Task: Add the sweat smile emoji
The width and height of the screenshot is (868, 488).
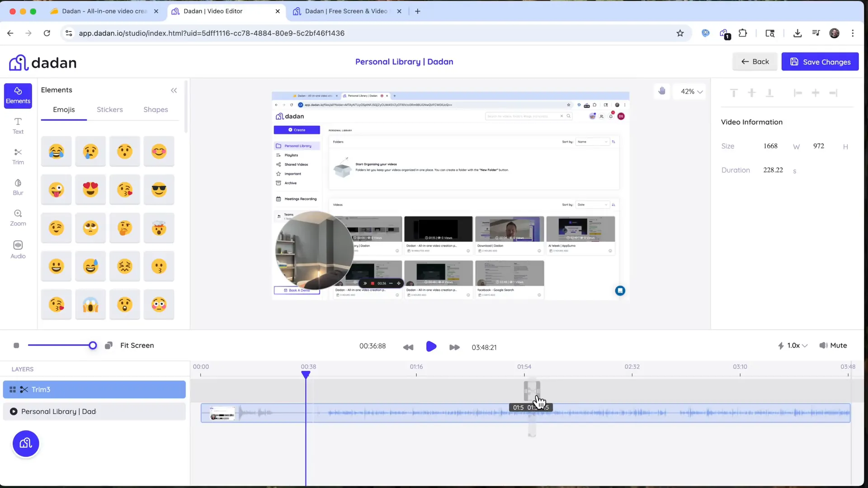Action: click(90, 266)
